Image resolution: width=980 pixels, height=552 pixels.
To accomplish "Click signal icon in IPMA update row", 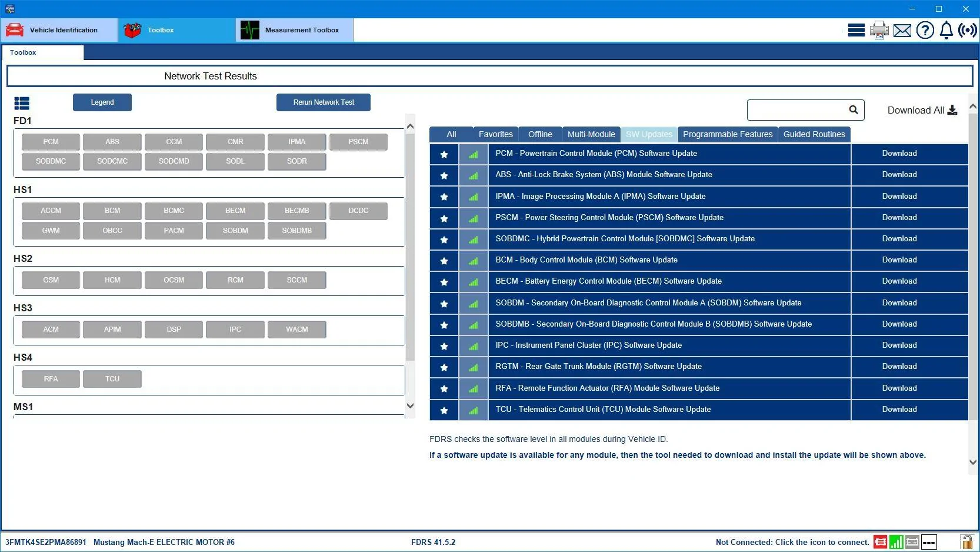I will tap(474, 197).
